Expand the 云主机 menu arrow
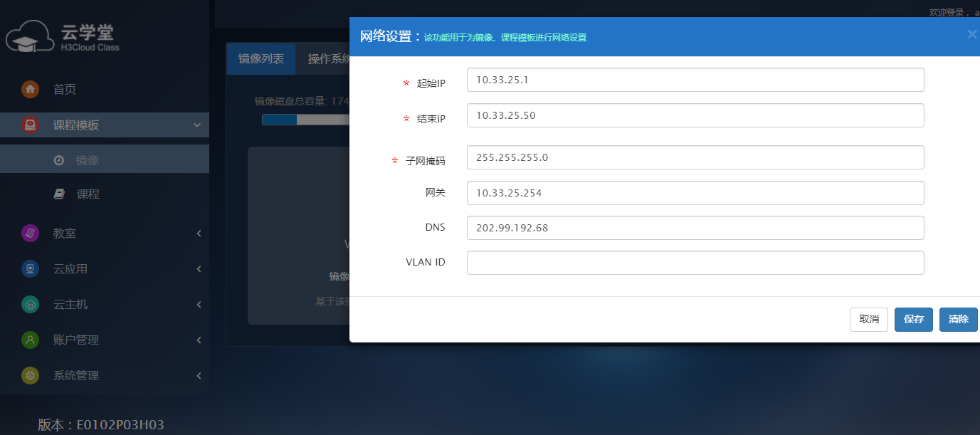The image size is (980, 435). [199, 305]
